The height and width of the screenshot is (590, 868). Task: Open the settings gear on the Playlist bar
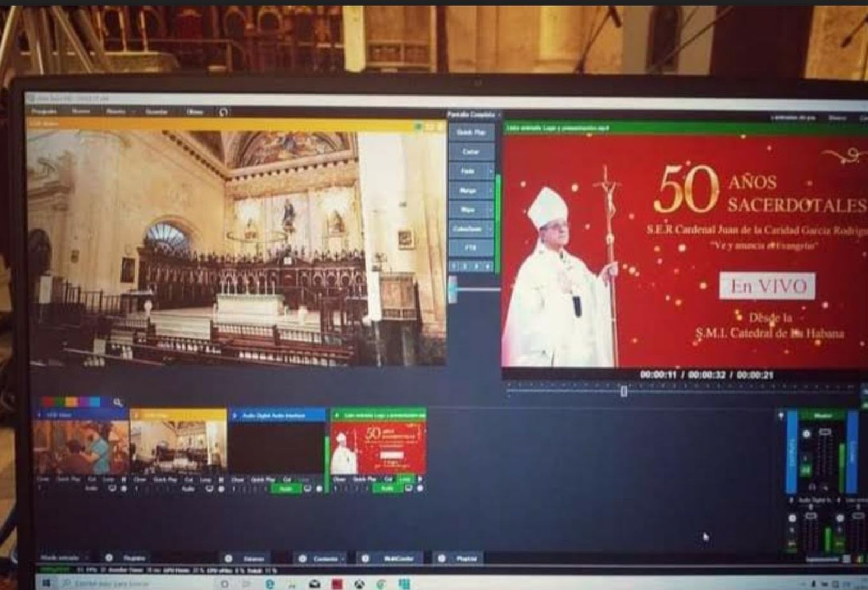[x=441, y=557]
